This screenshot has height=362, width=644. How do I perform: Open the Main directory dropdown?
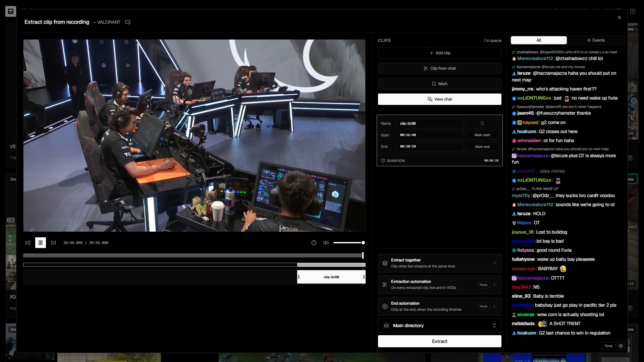tap(440, 325)
